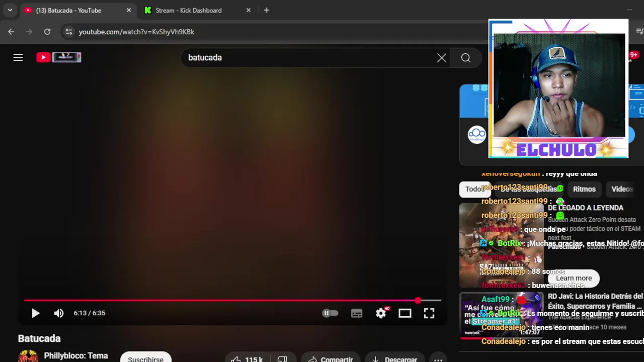
Task: Mute the video using the speaker icon
Action: point(59,313)
